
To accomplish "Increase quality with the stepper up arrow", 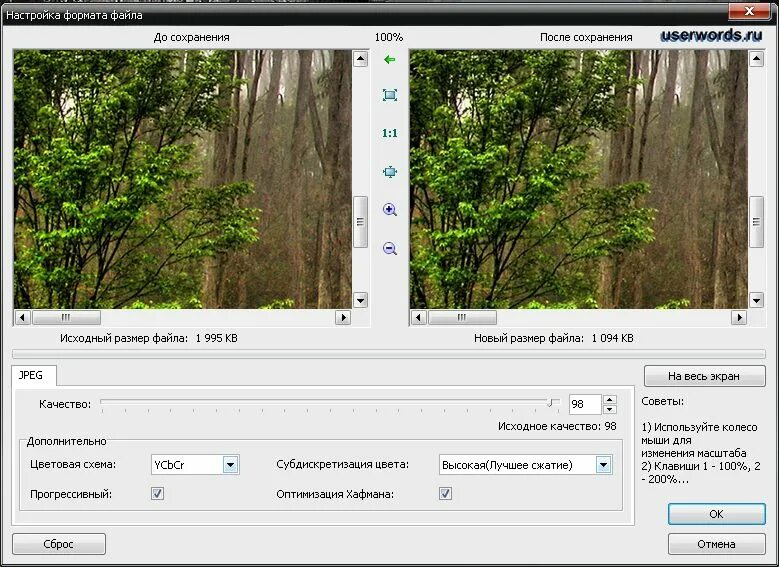I will click(x=610, y=399).
